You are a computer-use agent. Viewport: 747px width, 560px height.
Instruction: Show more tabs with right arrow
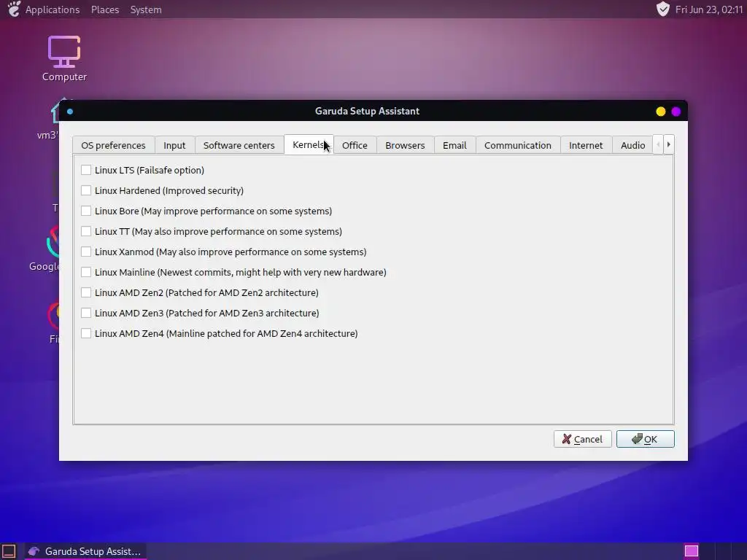(x=669, y=145)
